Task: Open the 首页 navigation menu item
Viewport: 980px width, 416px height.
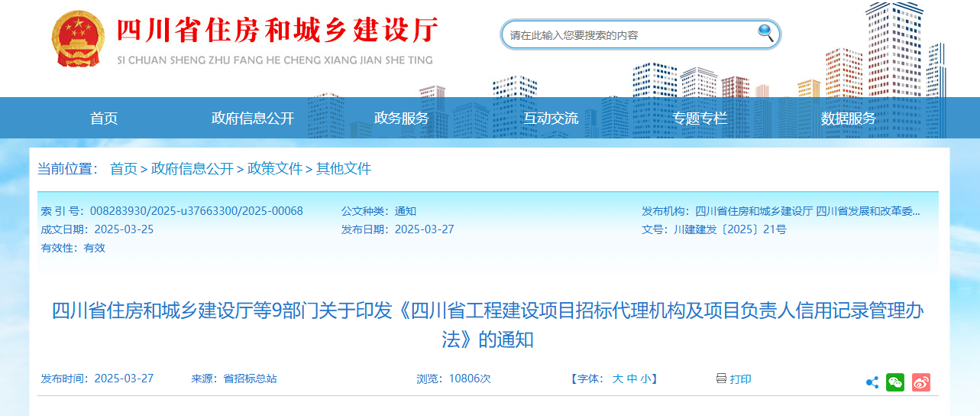Action: [104, 119]
